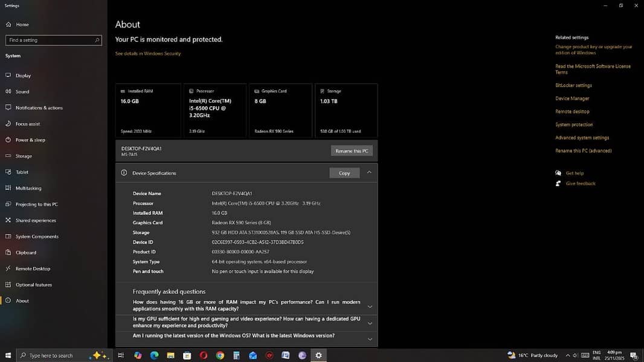The image size is (644, 362).
Task: Select Notifications & actions menu item
Action: click(x=39, y=108)
